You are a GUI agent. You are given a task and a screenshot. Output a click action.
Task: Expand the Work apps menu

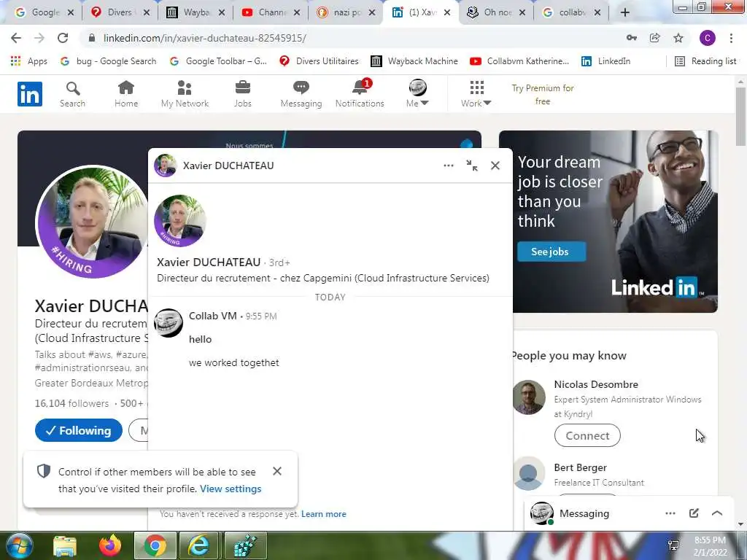tap(476, 94)
